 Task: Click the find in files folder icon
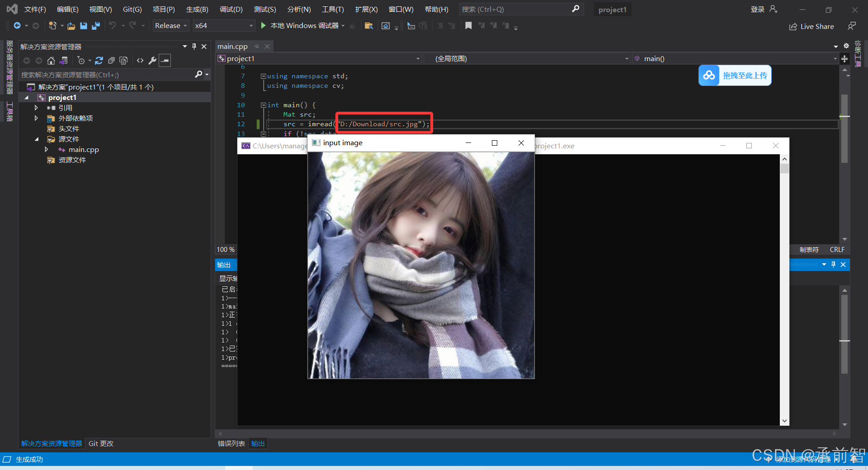(x=368, y=26)
